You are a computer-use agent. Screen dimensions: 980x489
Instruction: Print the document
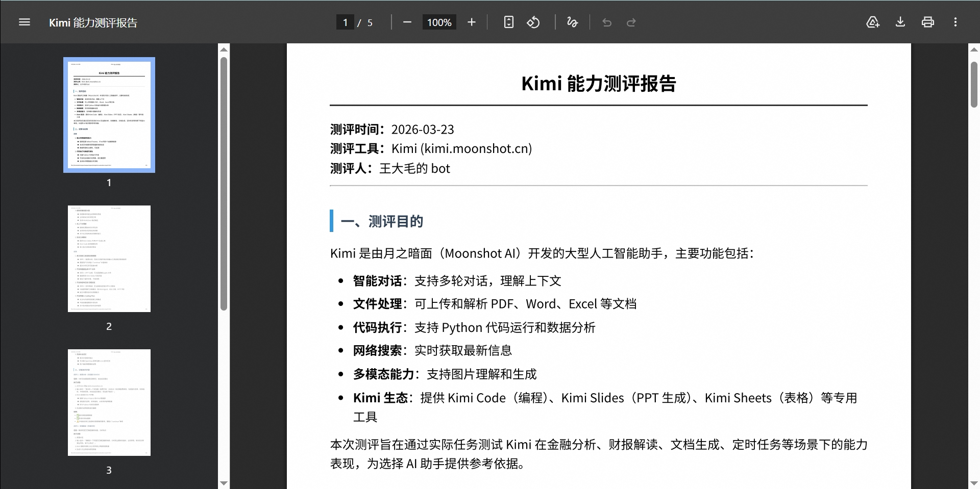tap(927, 22)
